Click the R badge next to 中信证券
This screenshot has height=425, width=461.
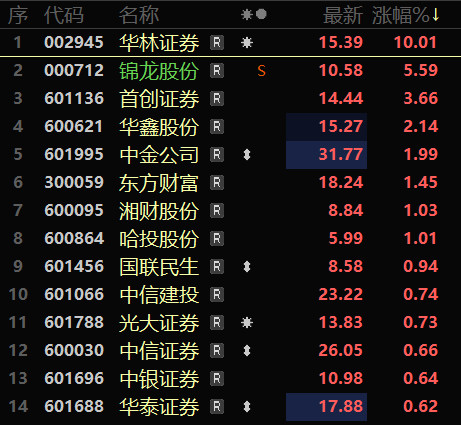tap(217, 351)
